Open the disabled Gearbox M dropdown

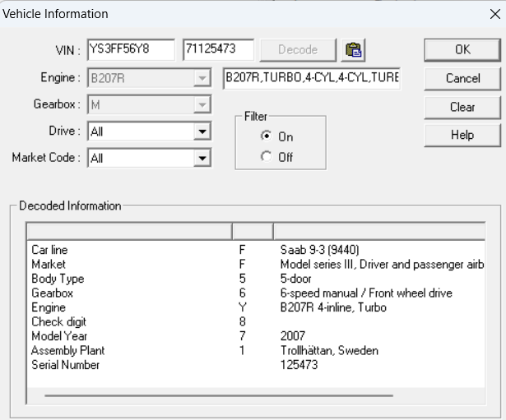click(x=202, y=104)
